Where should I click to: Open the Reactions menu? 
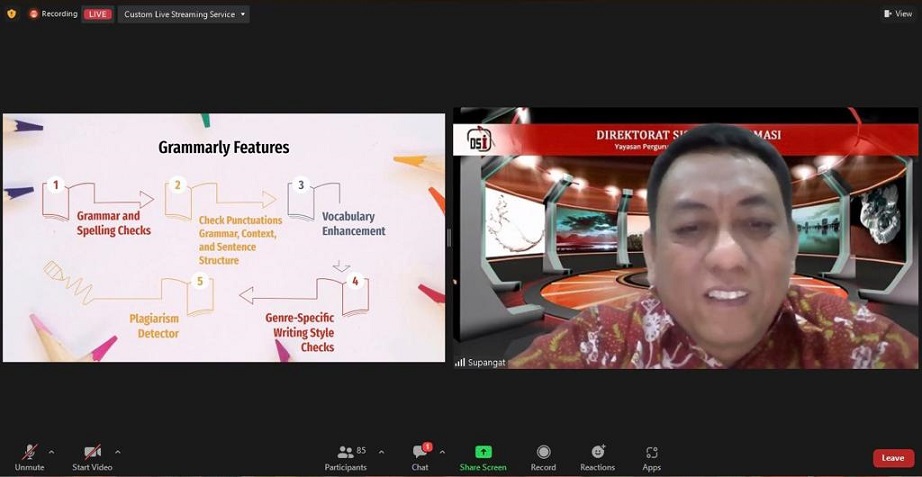point(597,452)
